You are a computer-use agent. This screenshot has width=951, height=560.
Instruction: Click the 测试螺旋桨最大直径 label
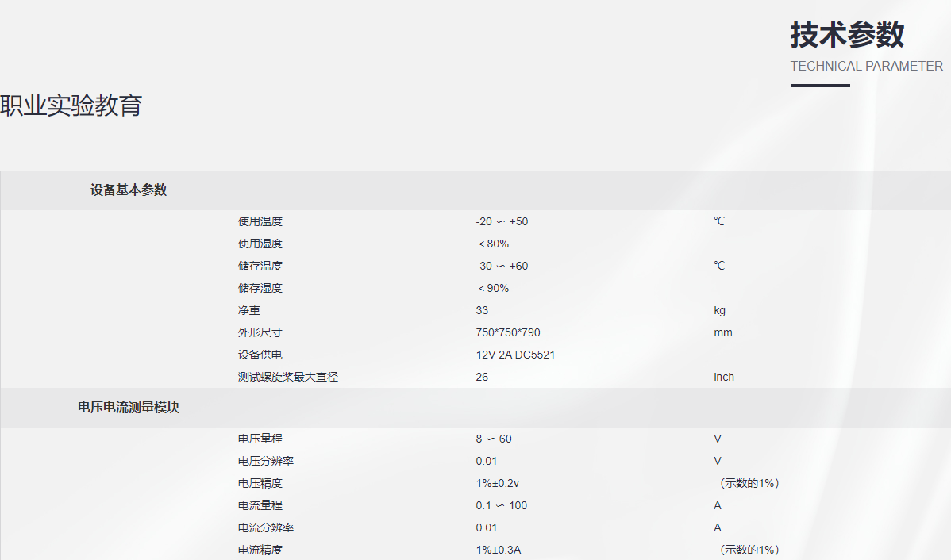tap(288, 377)
